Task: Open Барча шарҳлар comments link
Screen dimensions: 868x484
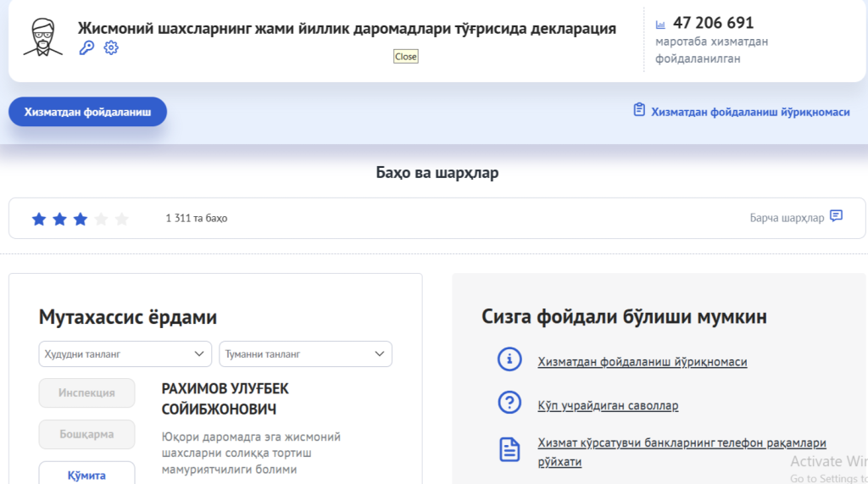Action: (x=787, y=218)
